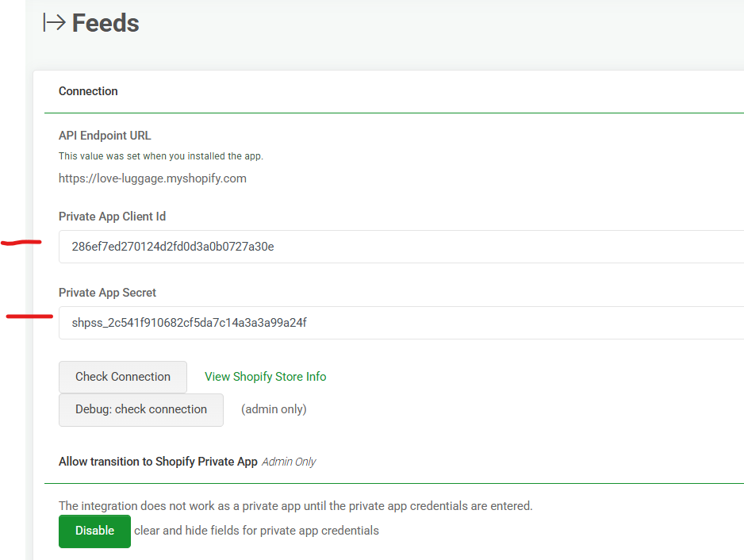
Task: Open the View Shopify Store Info link
Action: tap(265, 377)
